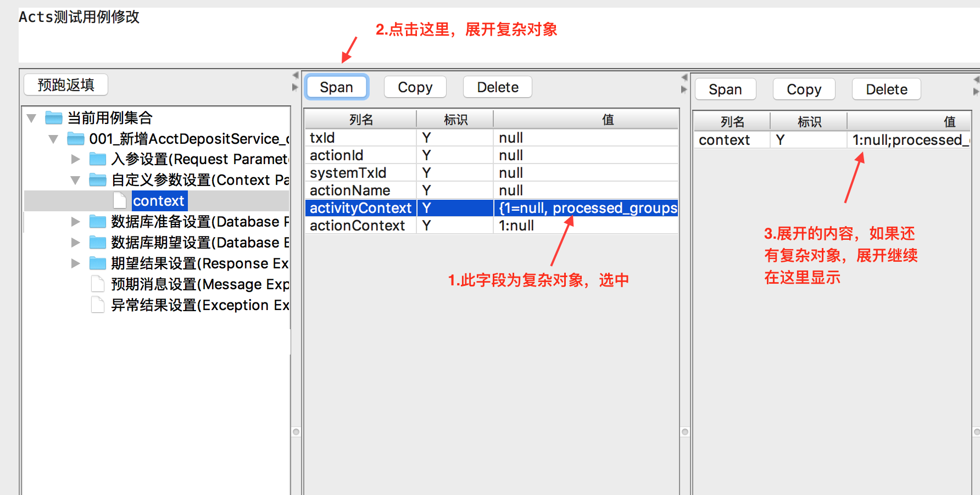Click the file icon beside 预期消息设置
Screen dimensions: 980x495
point(97,284)
